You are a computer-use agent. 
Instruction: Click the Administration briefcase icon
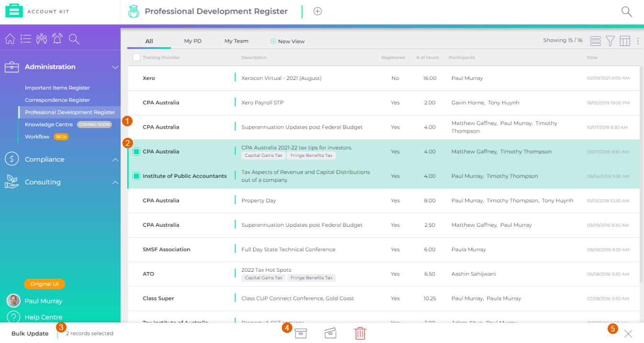[x=11, y=67]
